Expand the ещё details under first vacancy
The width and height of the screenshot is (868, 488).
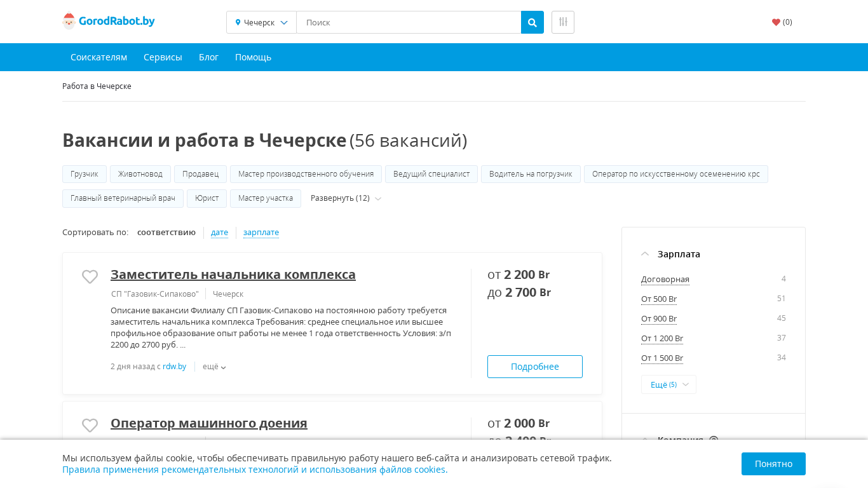pyautogui.click(x=214, y=367)
